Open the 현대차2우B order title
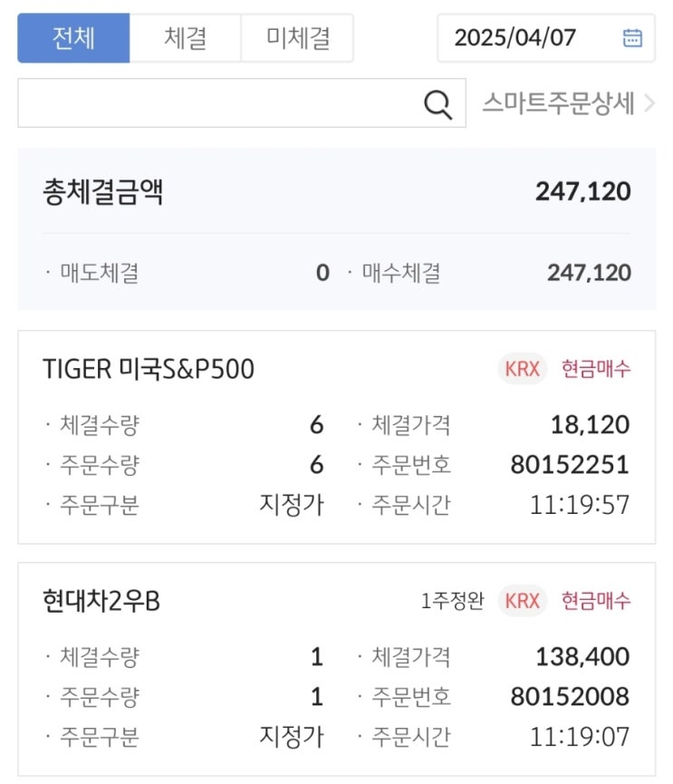The width and height of the screenshot is (673, 784). click(101, 600)
